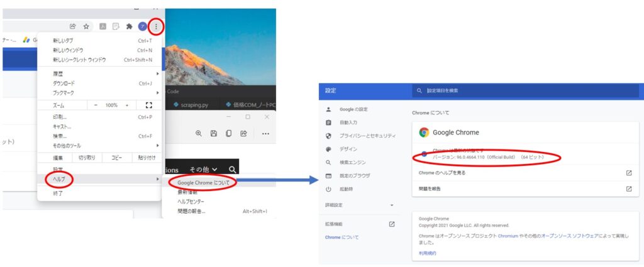This screenshot has height=267, width=644.
Task: Select 終了 in Chrome menu
Action: click(x=99, y=193)
